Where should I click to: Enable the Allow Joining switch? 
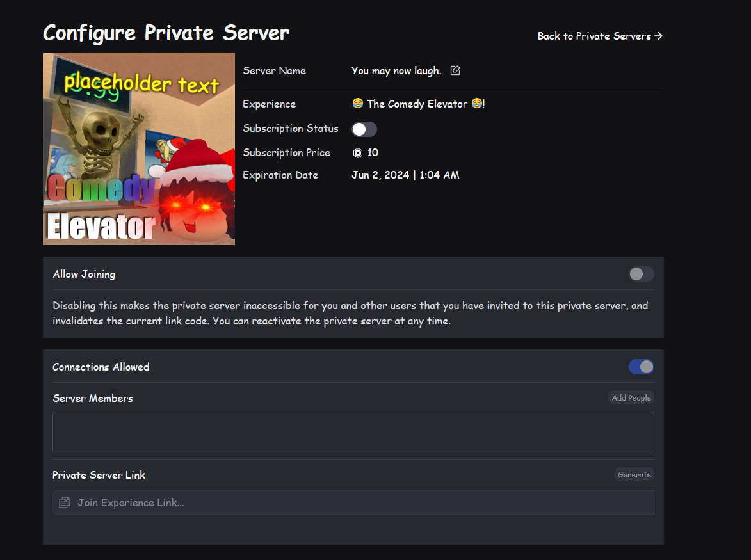pos(642,274)
